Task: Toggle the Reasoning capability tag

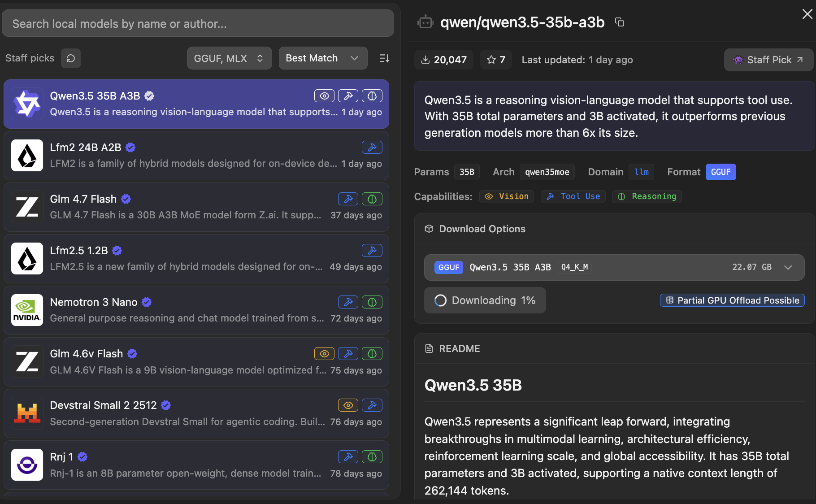Action: pyautogui.click(x=647, y=196)
